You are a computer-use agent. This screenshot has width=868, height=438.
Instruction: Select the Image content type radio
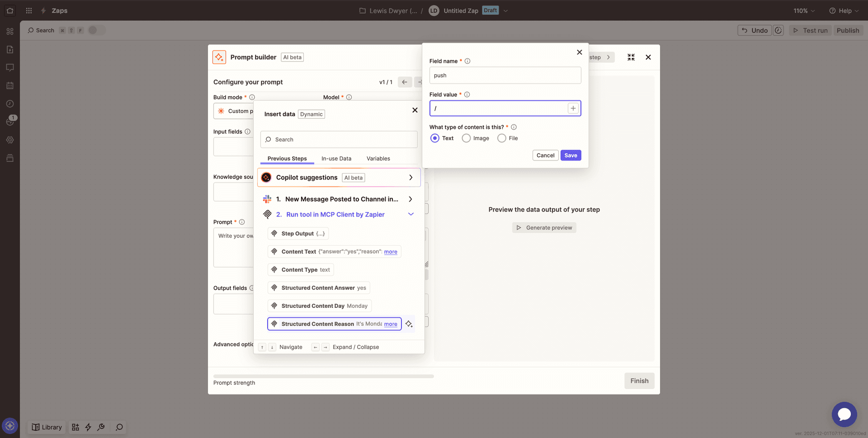[x=466, y=138]
